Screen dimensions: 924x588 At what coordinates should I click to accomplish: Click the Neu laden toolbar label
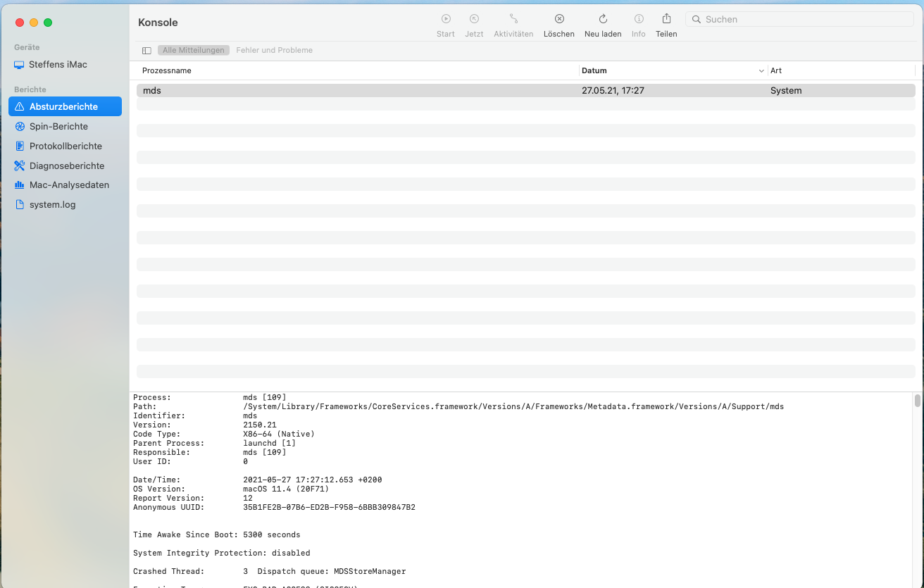pos(603,34)
